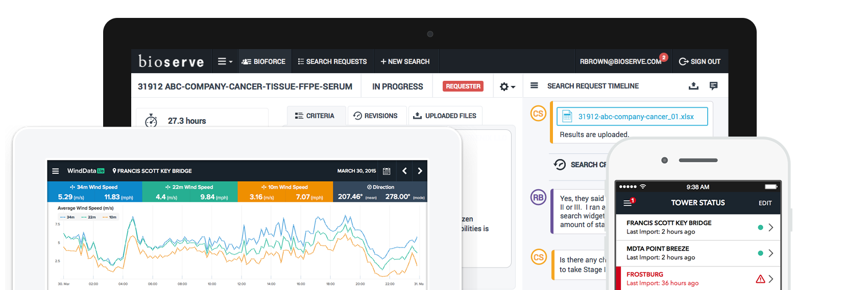This screenshot has height=290, width=868.
Task: Click FRANCIS SCOTT KEY BRIDGE location on tablet
Action: (x=152, y=171)
